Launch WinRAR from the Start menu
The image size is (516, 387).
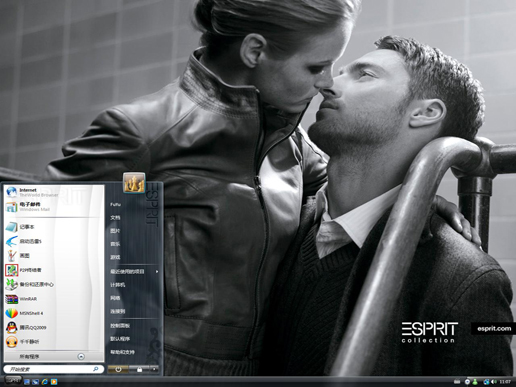click(53, 299)
